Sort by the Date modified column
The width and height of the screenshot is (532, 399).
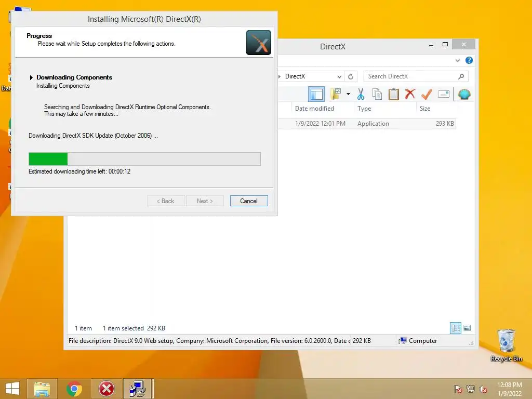(314, 109)
